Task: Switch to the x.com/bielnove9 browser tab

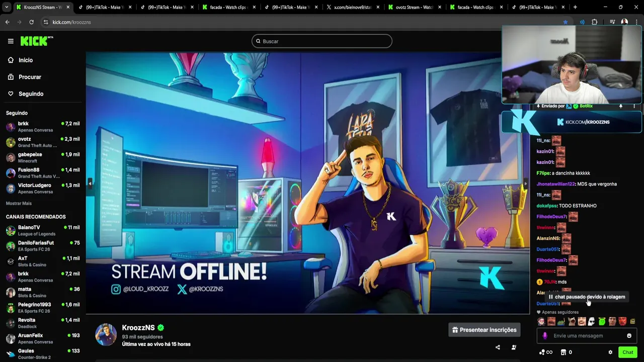Action: pos(353,7)
